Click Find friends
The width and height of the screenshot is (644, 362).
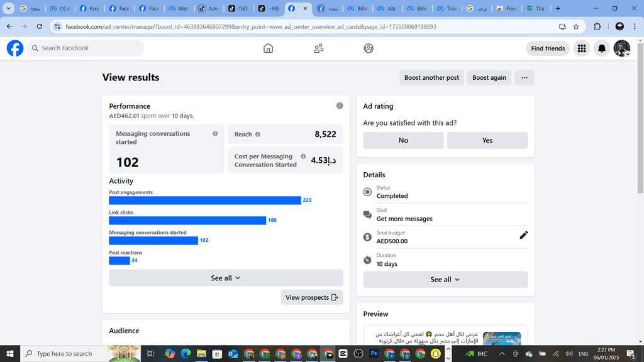(x=548, y=48)
